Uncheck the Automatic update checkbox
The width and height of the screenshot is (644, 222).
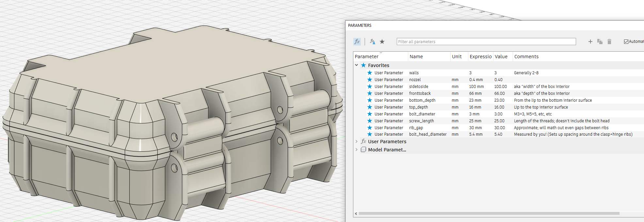[626, 42]
